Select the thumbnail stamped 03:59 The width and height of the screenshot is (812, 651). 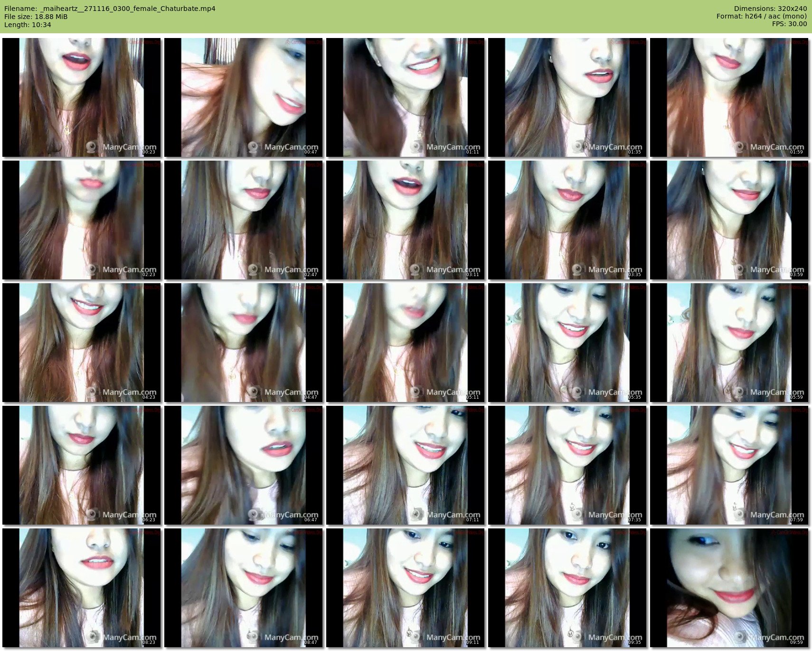(729, 220)
